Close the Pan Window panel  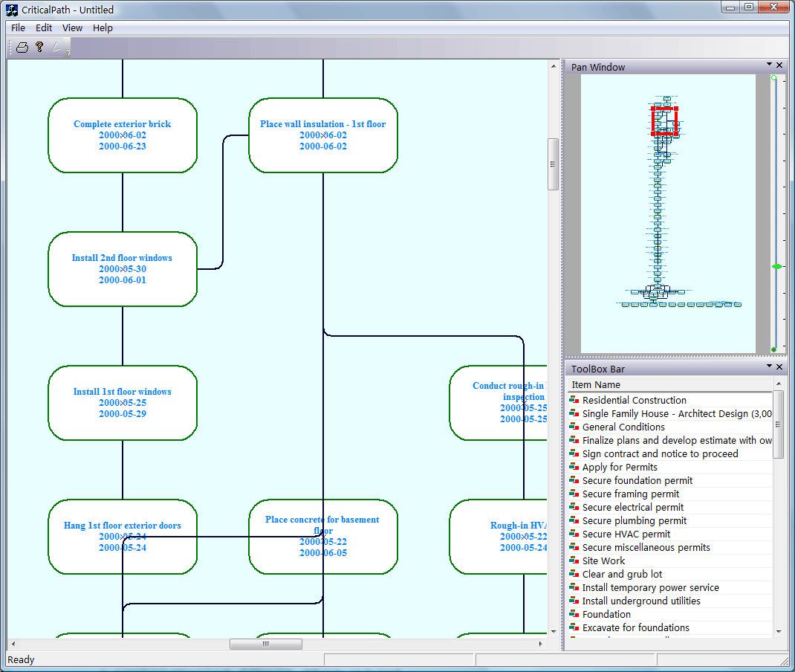click(779, 65)
